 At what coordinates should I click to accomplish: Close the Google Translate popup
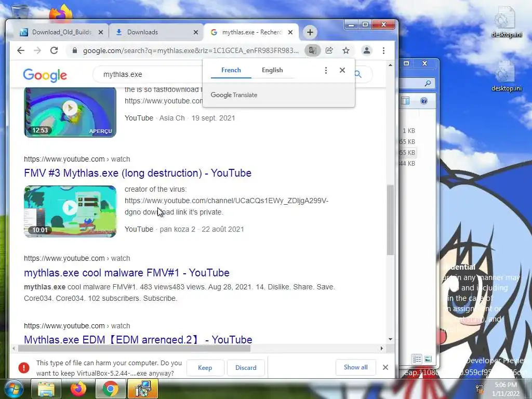[342, 70]
